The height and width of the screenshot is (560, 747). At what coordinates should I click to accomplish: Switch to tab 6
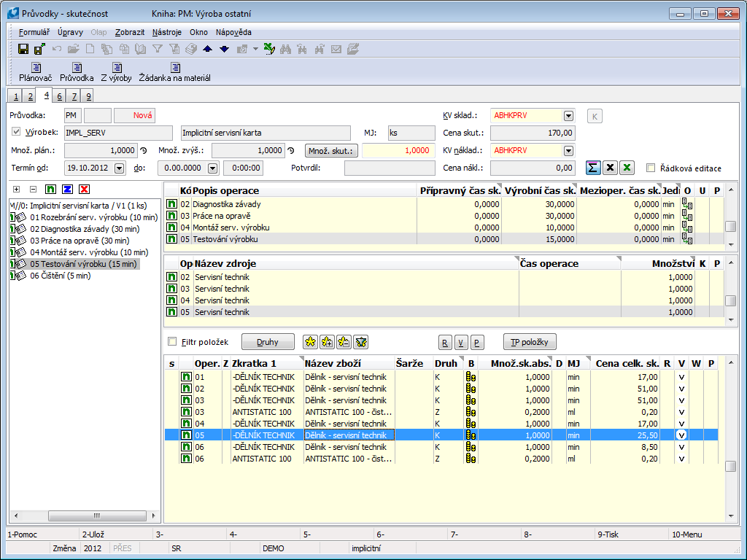[x=59, y=96]
